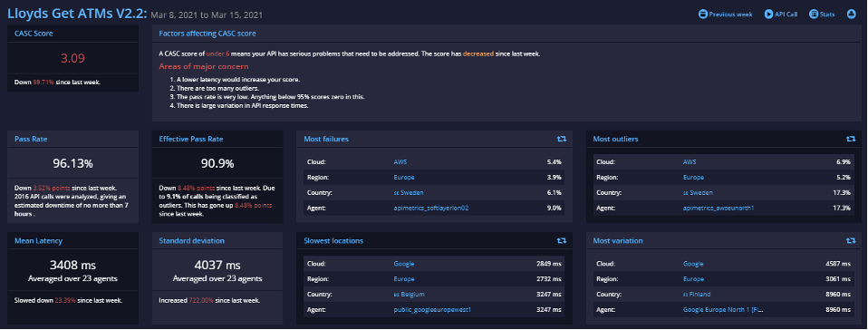
Task: Click the Slowest locations panel title
Action: 333,241
